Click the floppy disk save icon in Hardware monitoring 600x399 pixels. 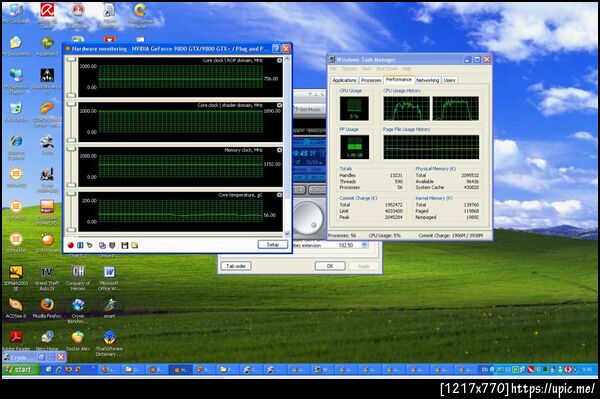point(124,245)
